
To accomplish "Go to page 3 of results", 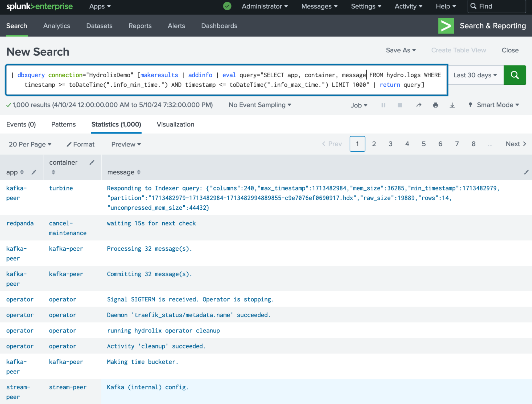I will pyautogui.click(x=390, y=144).
